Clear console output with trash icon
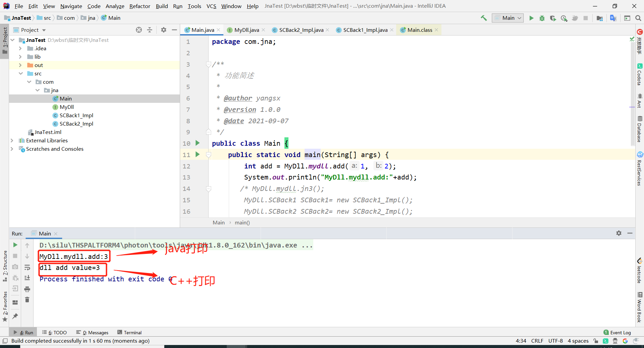 tap(27, 300)
